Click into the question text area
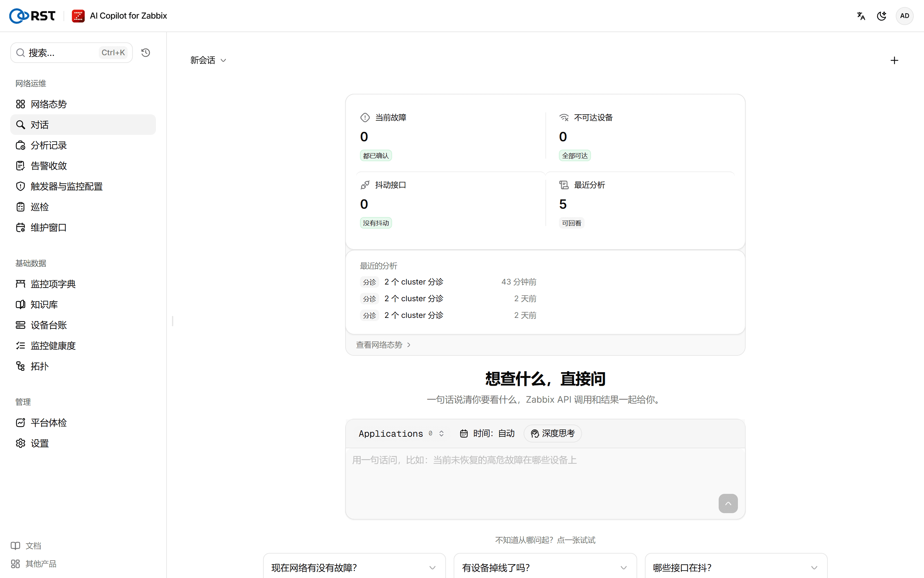This screenshot has height=578, width=924. coord(545,483)
